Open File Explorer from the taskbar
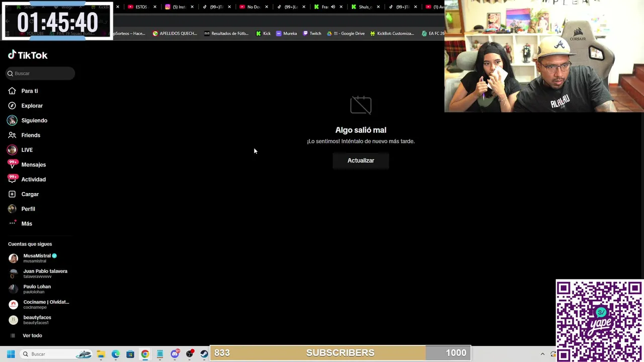The height and width of the screenshot is (362, 644). pos(101,354)
